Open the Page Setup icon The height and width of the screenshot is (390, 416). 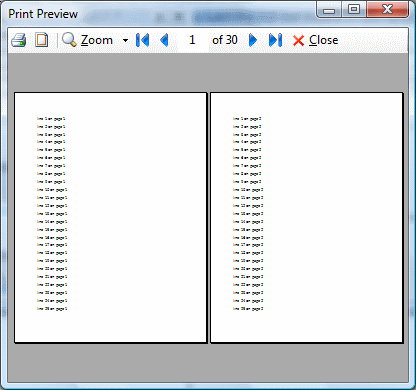click(x=42, y=40)
